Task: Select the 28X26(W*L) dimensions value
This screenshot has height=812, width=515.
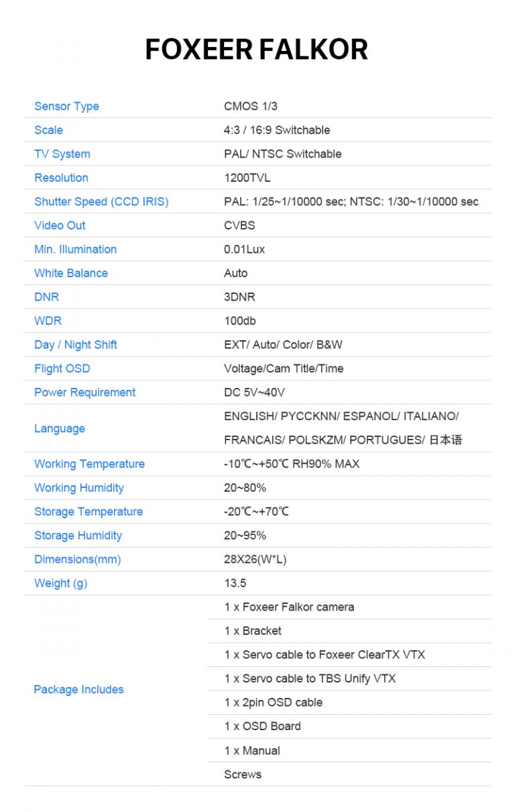Action: [255, 559]
